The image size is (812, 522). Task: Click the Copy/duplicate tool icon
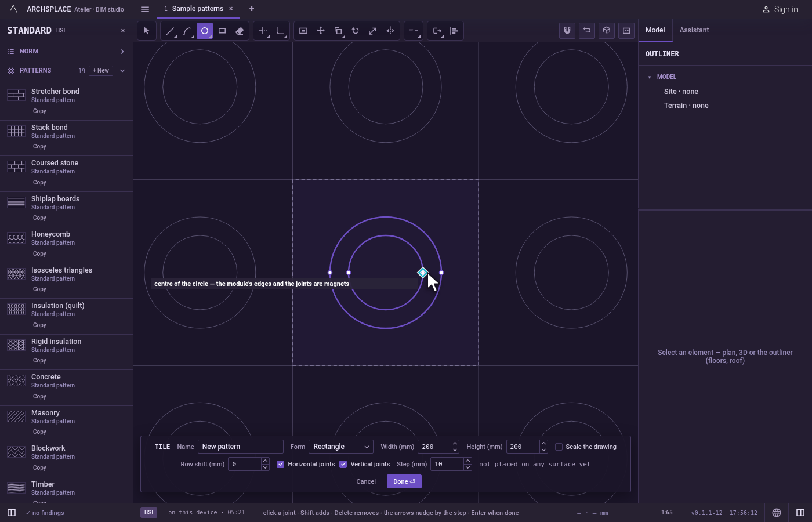[338, 31]
